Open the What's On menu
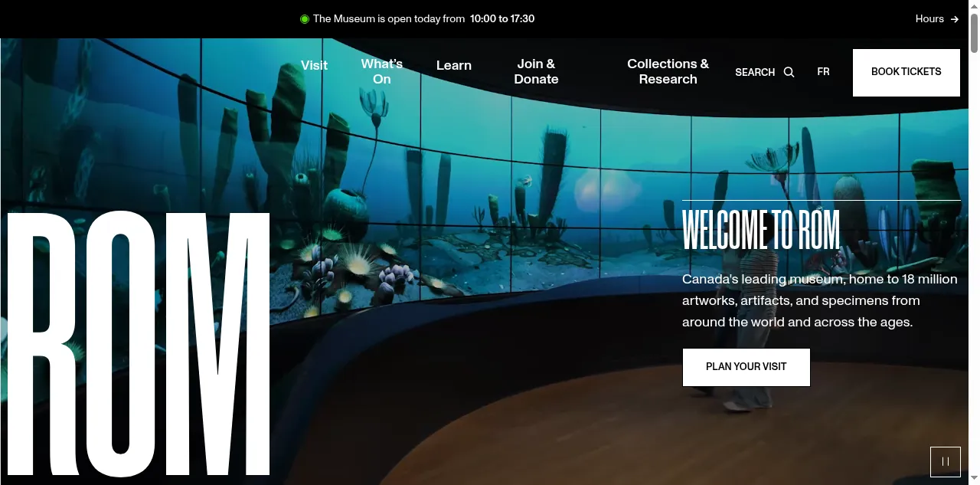Screen dimensions: 980x485 382,71
